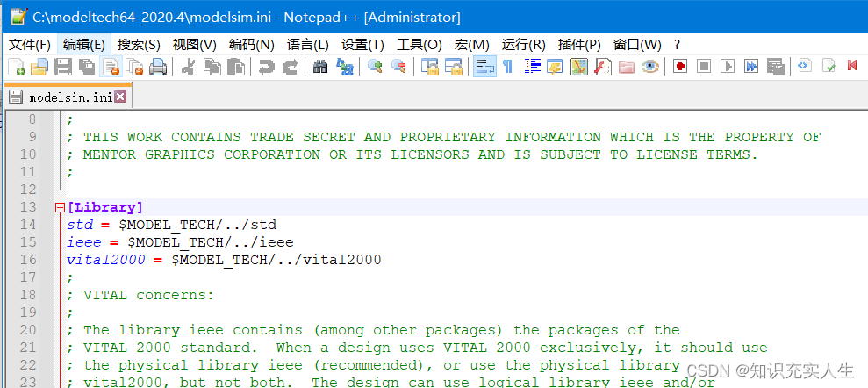Click the Paste clipboard icon

(x=236, y=67)
